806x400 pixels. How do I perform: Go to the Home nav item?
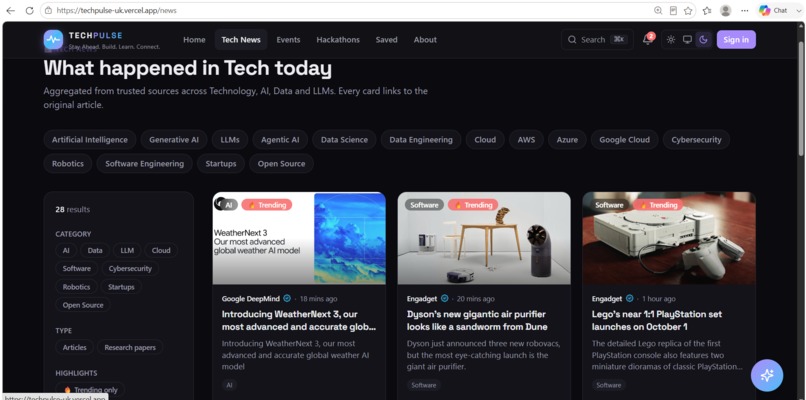click(x=194, y=40)
